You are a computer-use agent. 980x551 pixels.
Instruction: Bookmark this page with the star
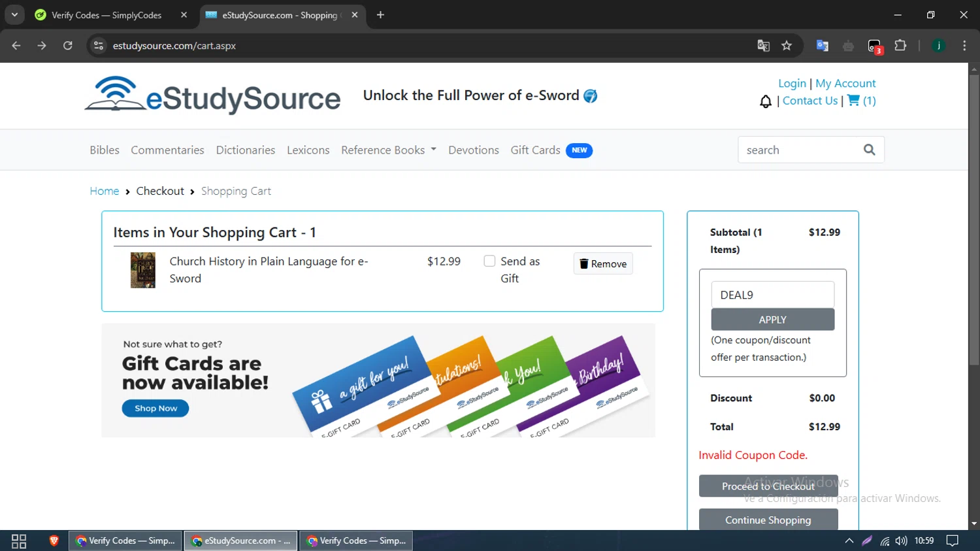click(x=787, y=46)
